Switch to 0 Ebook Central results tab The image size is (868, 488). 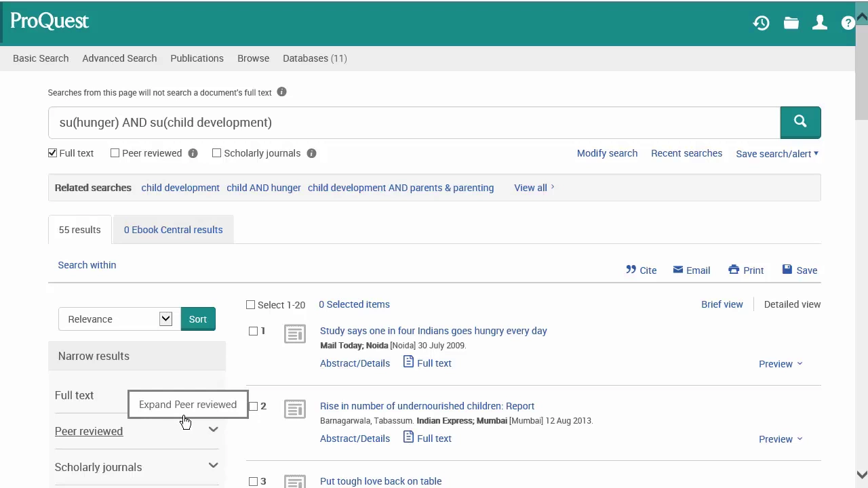click(173, 230)
